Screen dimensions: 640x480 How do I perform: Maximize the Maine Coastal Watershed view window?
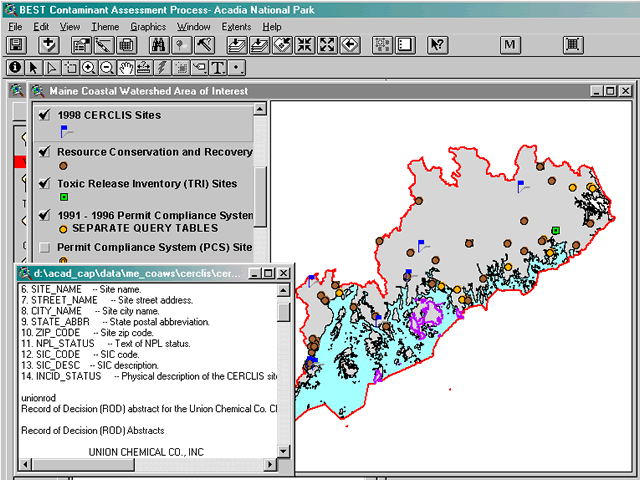point(611,91)
